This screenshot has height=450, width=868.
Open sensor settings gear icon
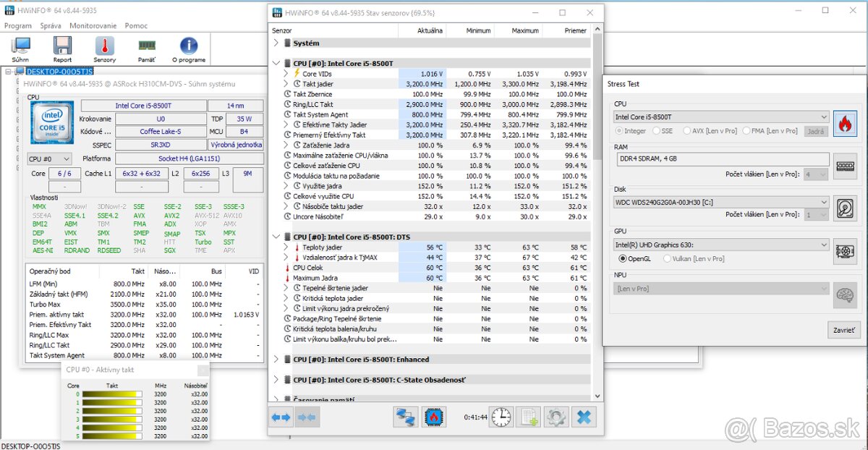pos(556,417)
